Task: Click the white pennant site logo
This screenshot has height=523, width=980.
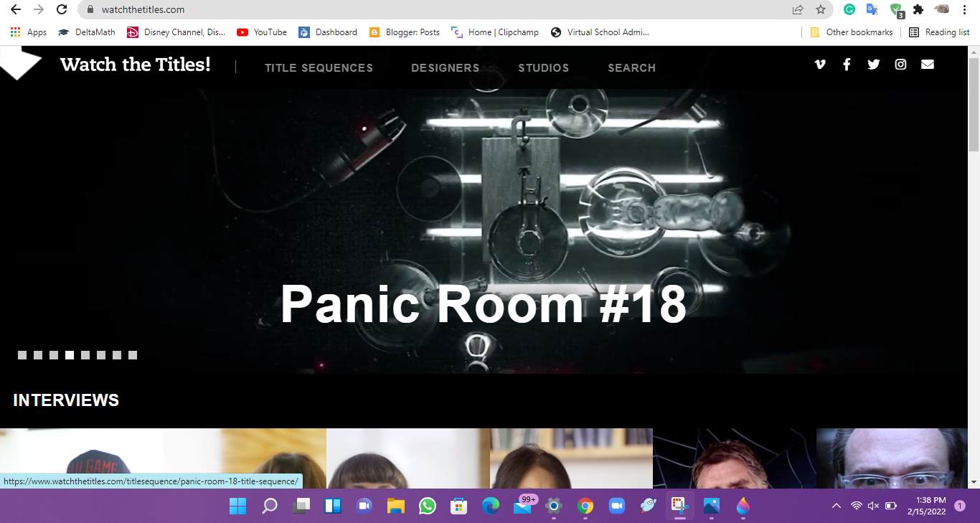Action: click(x=22, y=63)
